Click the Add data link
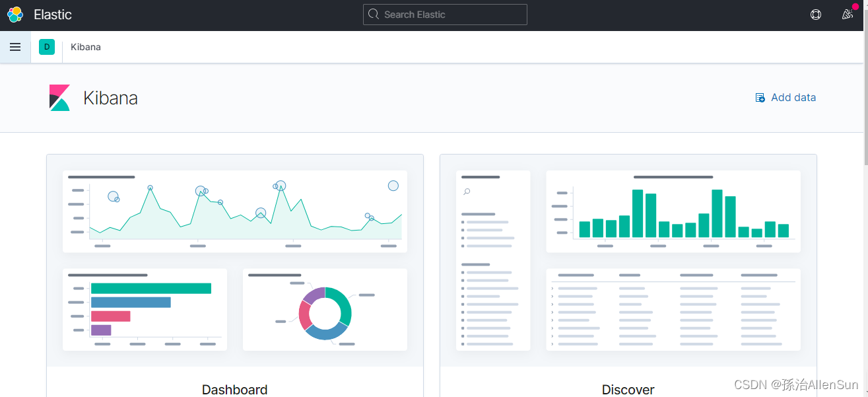This screenshot has width=868, height=397. tap(785, 98)
